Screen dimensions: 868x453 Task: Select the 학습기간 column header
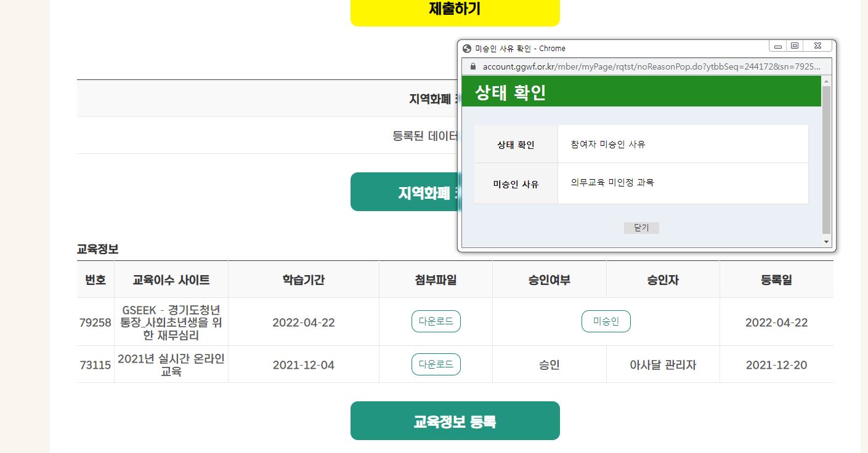tap(303, 280)
